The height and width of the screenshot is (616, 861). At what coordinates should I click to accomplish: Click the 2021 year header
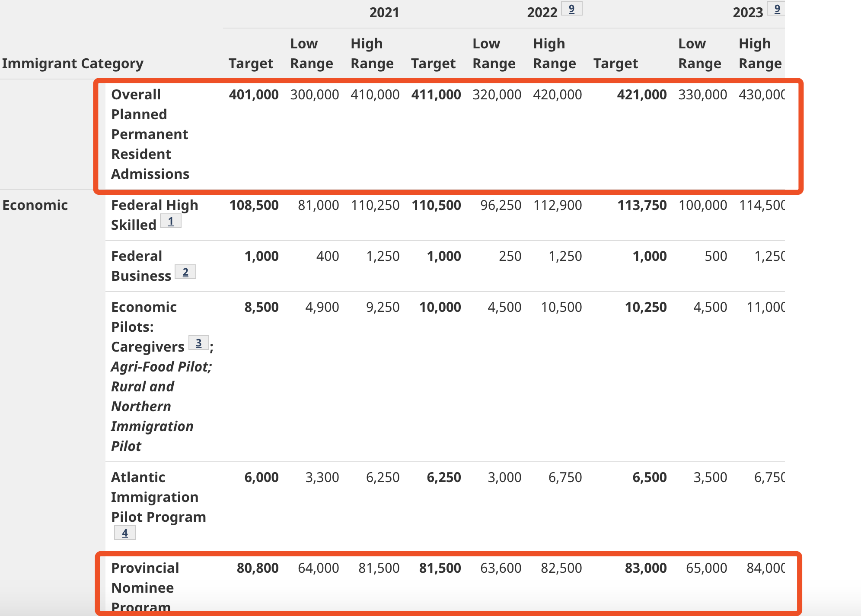tap(384, 13)
